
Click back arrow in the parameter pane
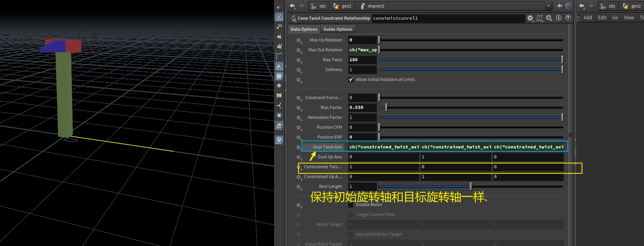292,6
